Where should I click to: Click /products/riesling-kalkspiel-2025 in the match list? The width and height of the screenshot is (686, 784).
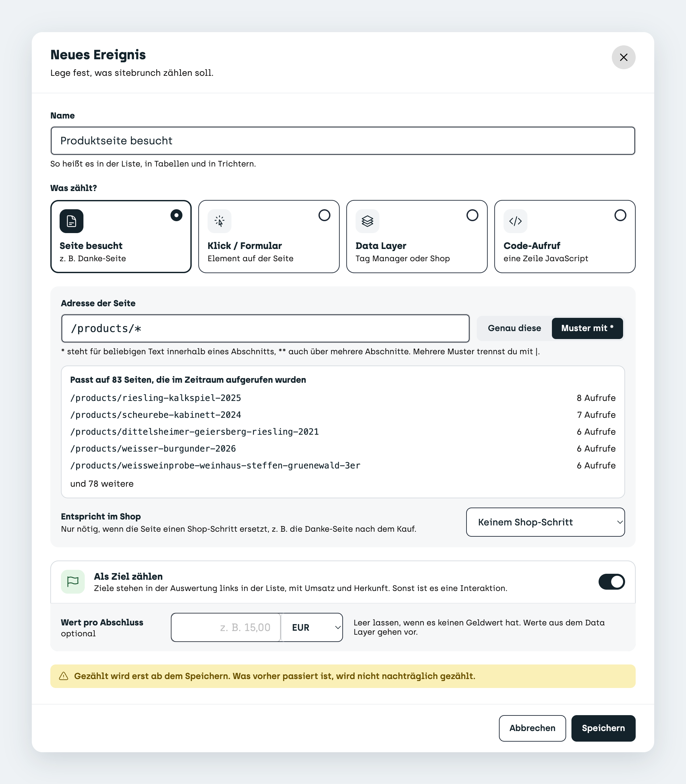155,398
